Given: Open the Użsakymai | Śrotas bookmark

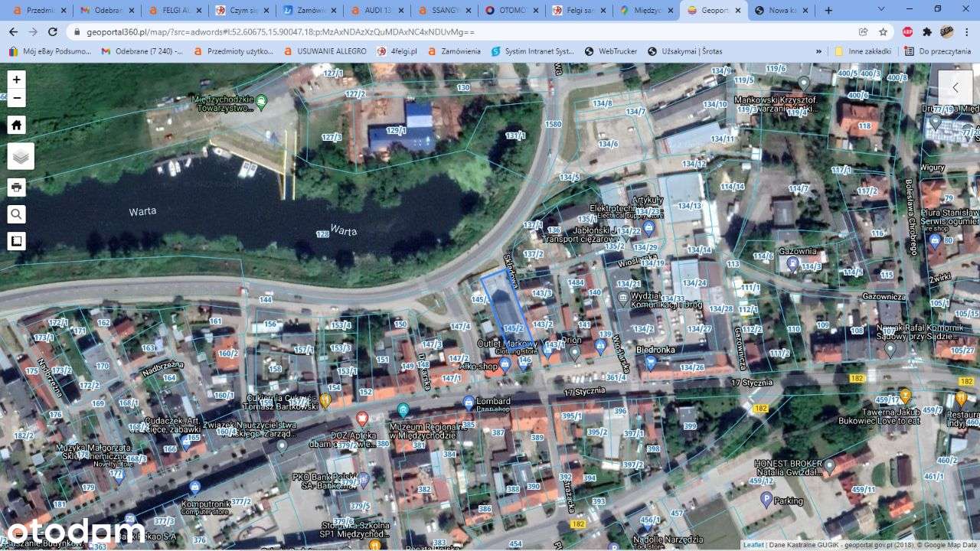Looking at the screenshot, I should click(x=684, y=51).
